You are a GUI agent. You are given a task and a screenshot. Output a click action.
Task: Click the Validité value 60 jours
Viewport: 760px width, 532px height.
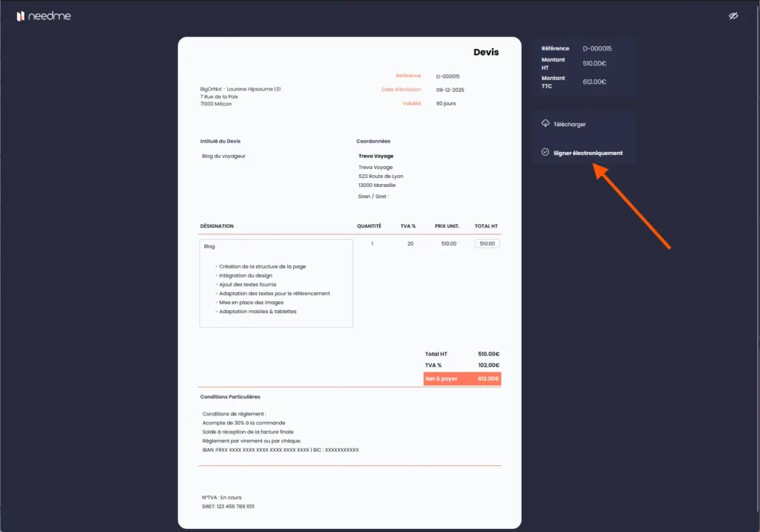coord(446,103)
